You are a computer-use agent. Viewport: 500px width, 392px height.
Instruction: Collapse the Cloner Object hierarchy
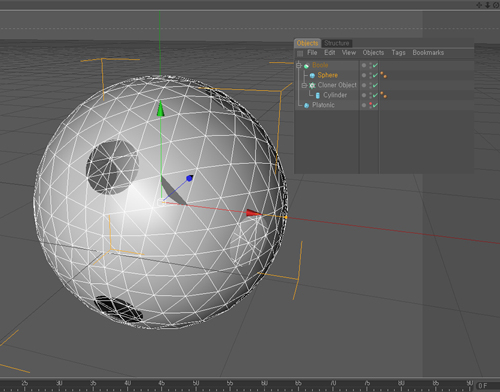(304, 86)
